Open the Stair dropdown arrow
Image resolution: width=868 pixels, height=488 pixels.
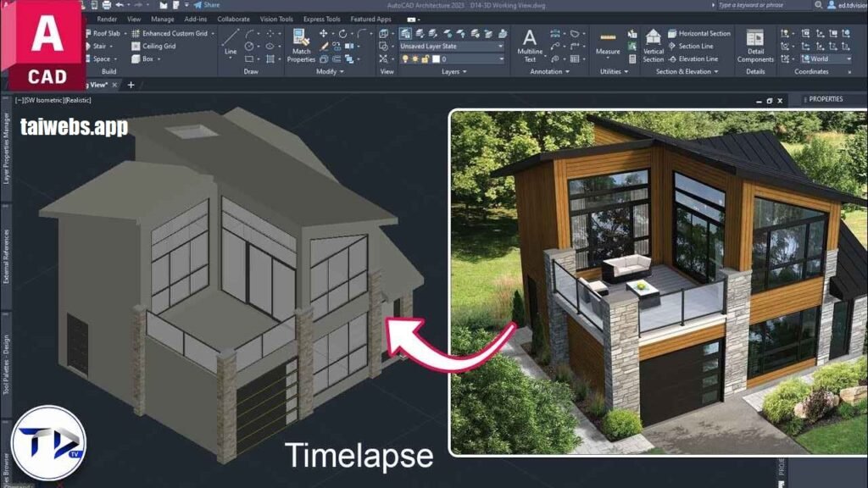(111, 47)
